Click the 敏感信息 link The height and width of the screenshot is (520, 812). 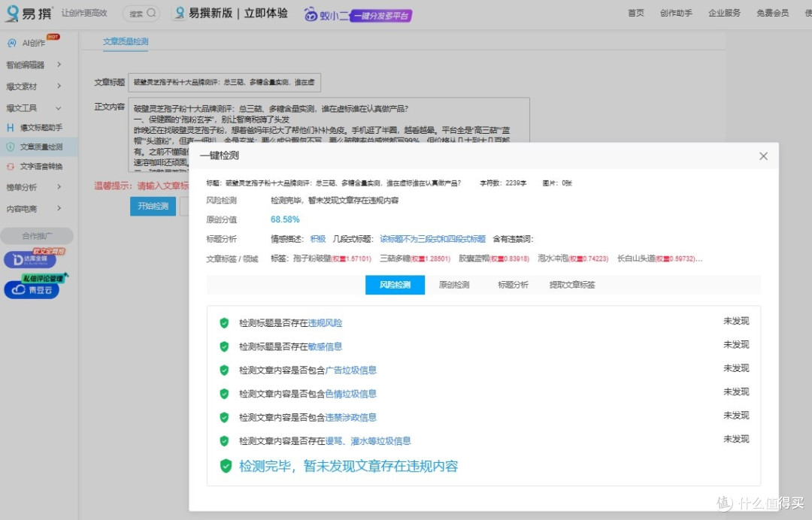tap(325, 346)
